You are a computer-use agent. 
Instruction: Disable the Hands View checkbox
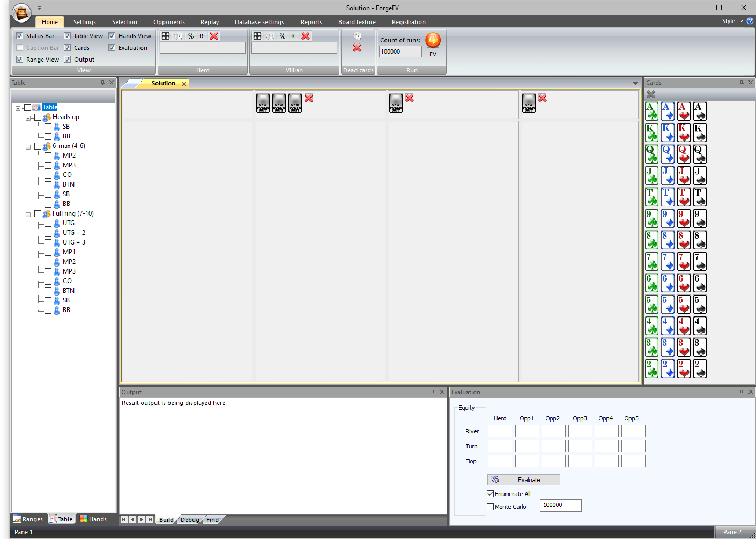[x=112, y=36]
